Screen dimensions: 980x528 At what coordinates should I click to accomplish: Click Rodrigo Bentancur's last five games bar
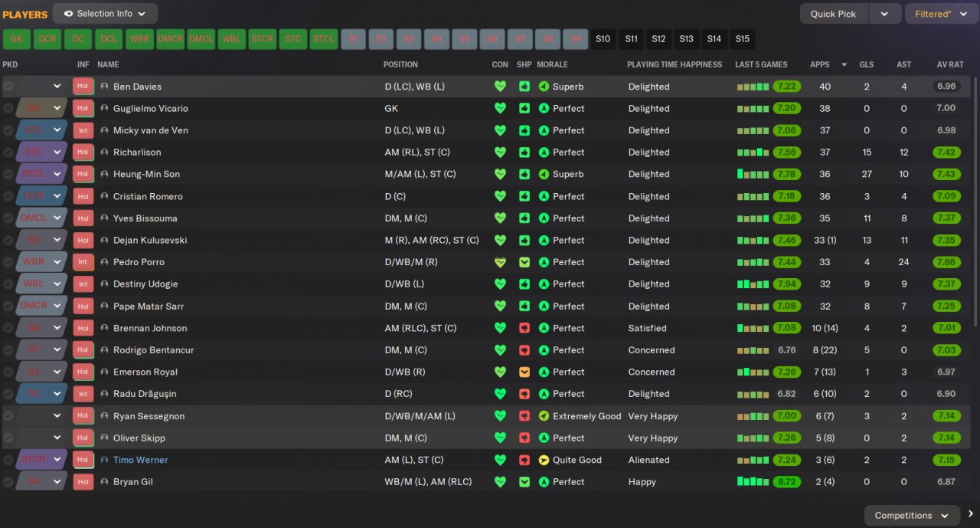tap(753, 350)
